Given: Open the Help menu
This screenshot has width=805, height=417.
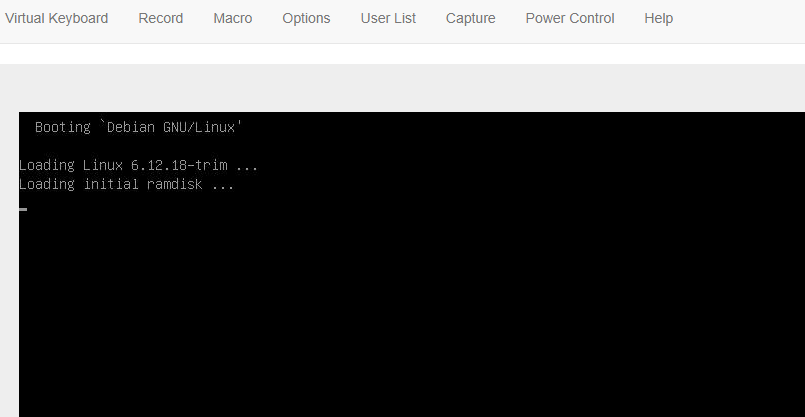Looking at the screenshot, I should 659,18.
